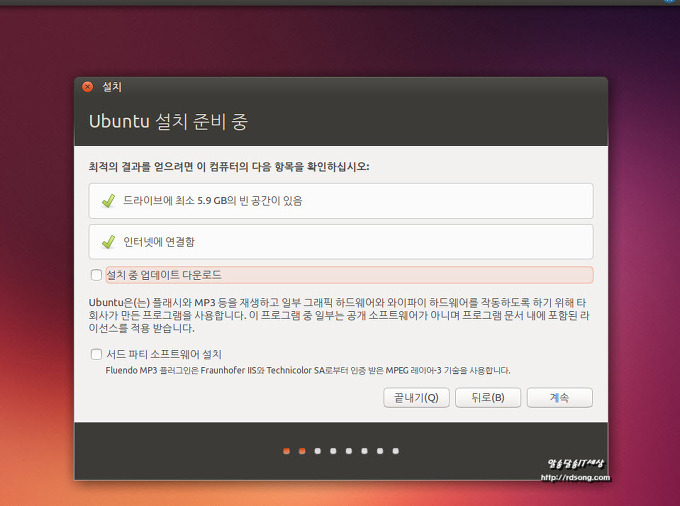Click the Fluendo MP3 plugin description text

(x=308, y=370)
